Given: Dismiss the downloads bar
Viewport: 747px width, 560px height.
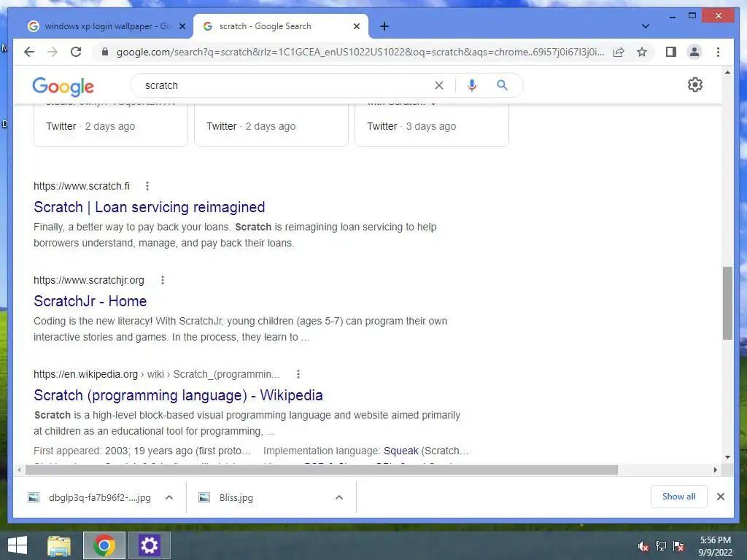Looking at the screenshot, I should tap(721, 497).
